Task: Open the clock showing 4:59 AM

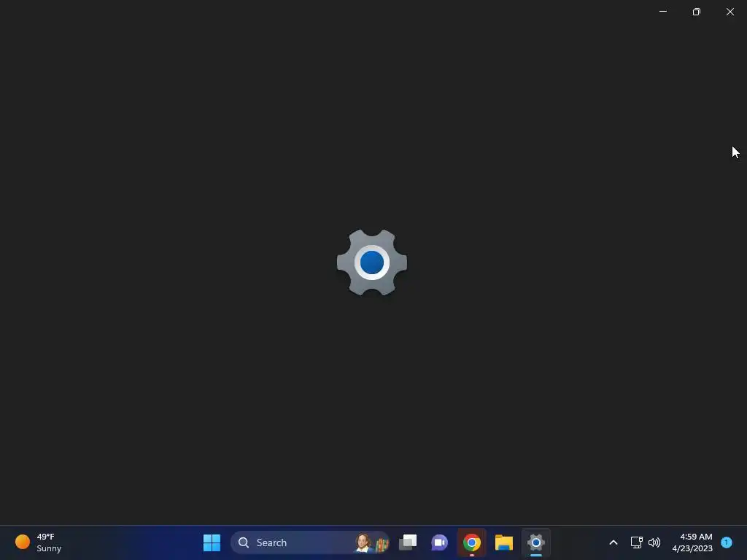Action: coord(692,542)
